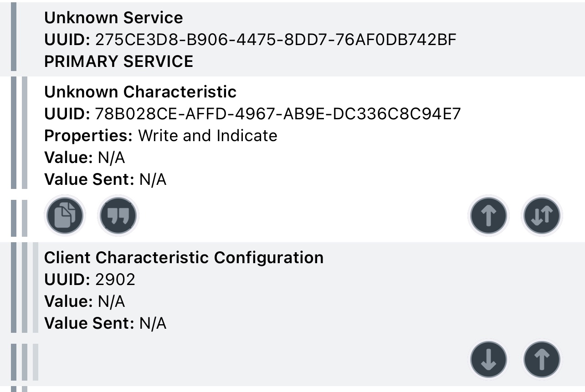Select the Client Characteristic Configuration title

184,258
